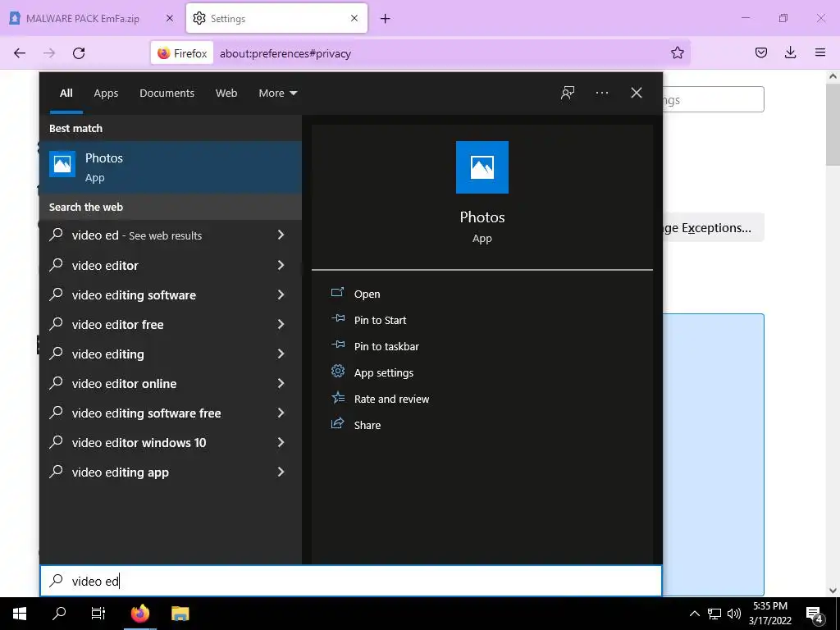Expand arrow for 'video editing app' suggestion

281,472
